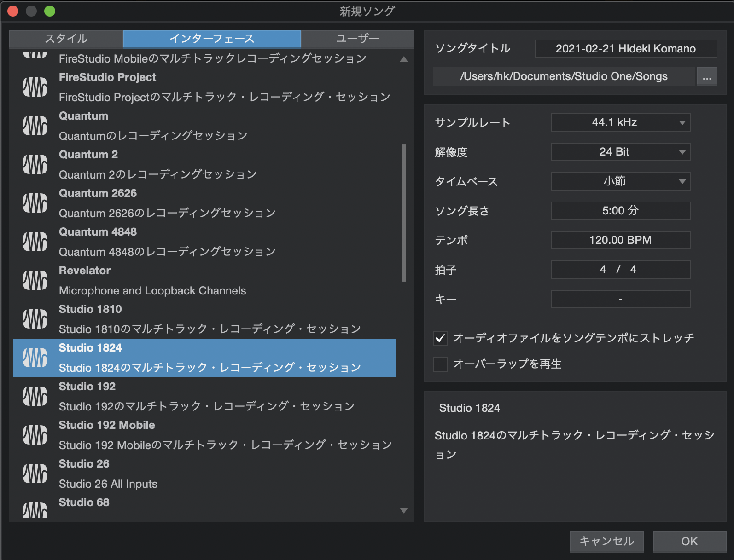
Task: Enable the オーバーラップを再生 checkbox
Action: [440, 364]
